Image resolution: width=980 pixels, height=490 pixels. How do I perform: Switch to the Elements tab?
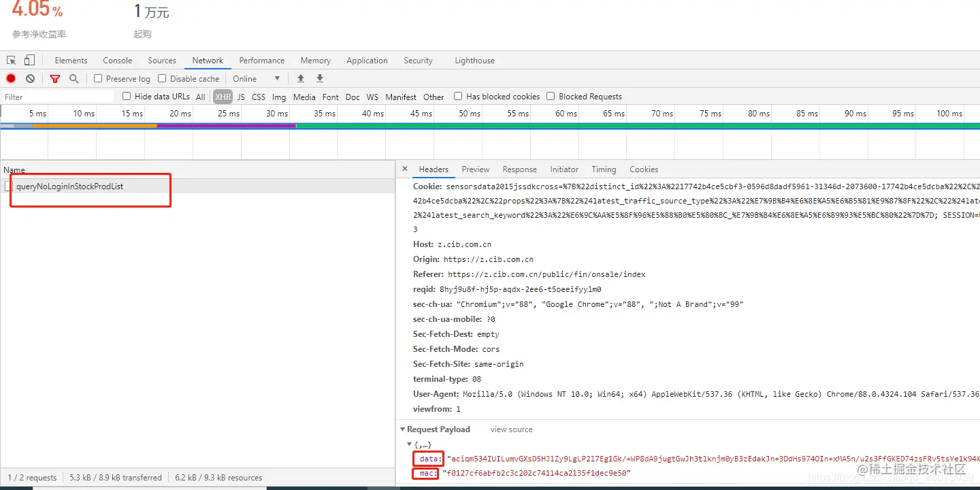tap(71, 61)
